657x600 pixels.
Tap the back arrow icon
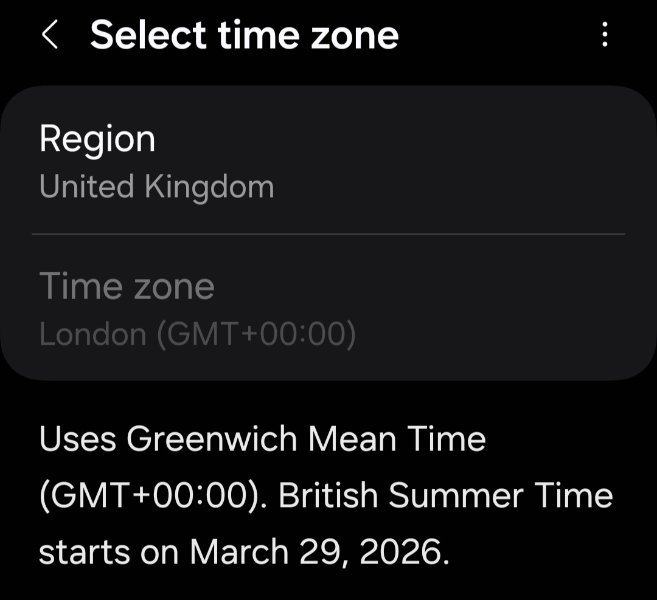tap(49, 36)
